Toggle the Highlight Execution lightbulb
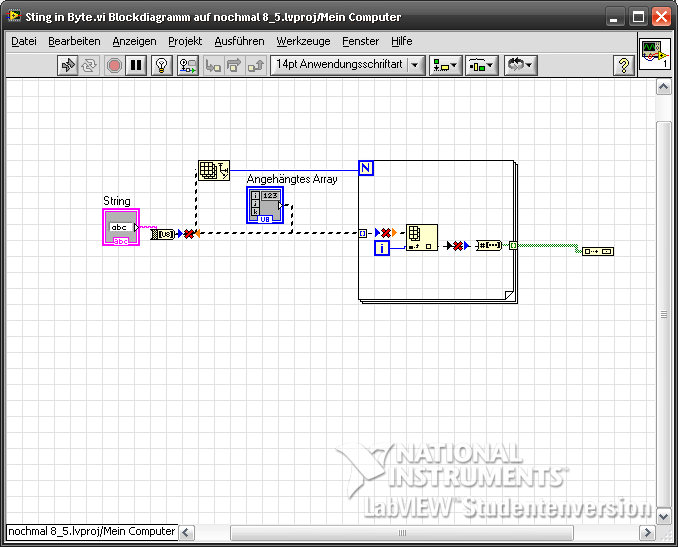This screenshot has height=547, width=678. pyautogui.click(x=162, y=66)
